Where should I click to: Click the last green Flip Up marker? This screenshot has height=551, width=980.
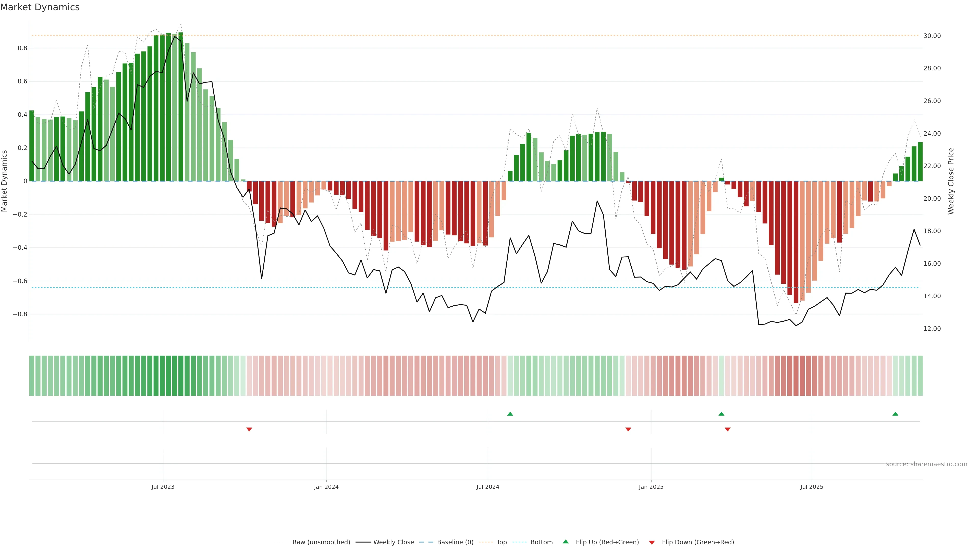click(x=895, y=414)
